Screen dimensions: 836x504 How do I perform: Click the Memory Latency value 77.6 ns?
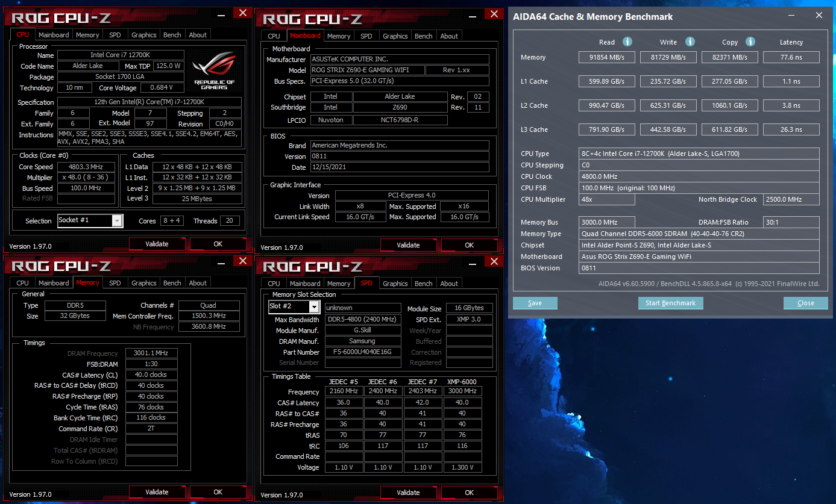coord(791,57)
